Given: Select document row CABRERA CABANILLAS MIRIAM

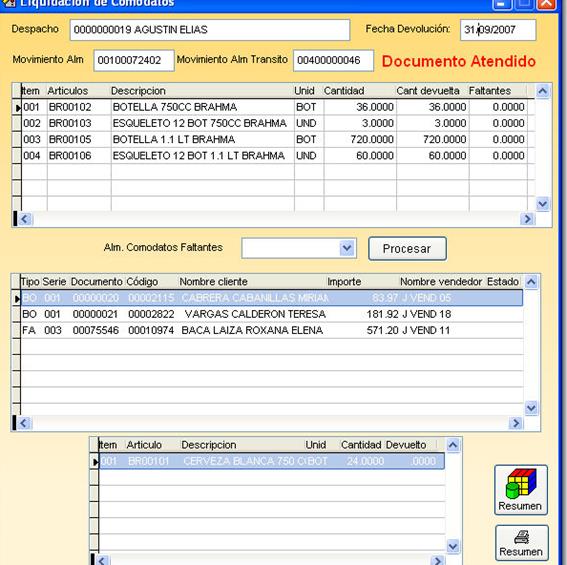Looking at the screenshot, I should point(272,298).
